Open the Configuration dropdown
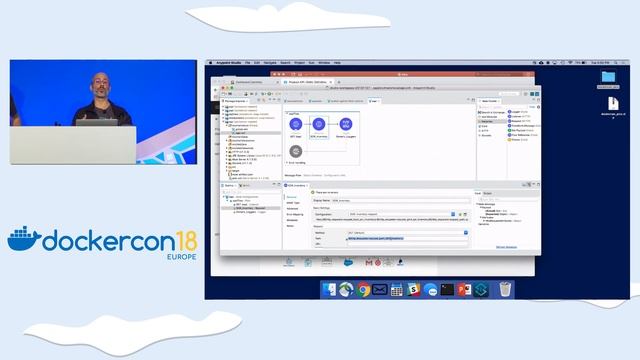Screen dimensions: 640x360 [453, 214]
